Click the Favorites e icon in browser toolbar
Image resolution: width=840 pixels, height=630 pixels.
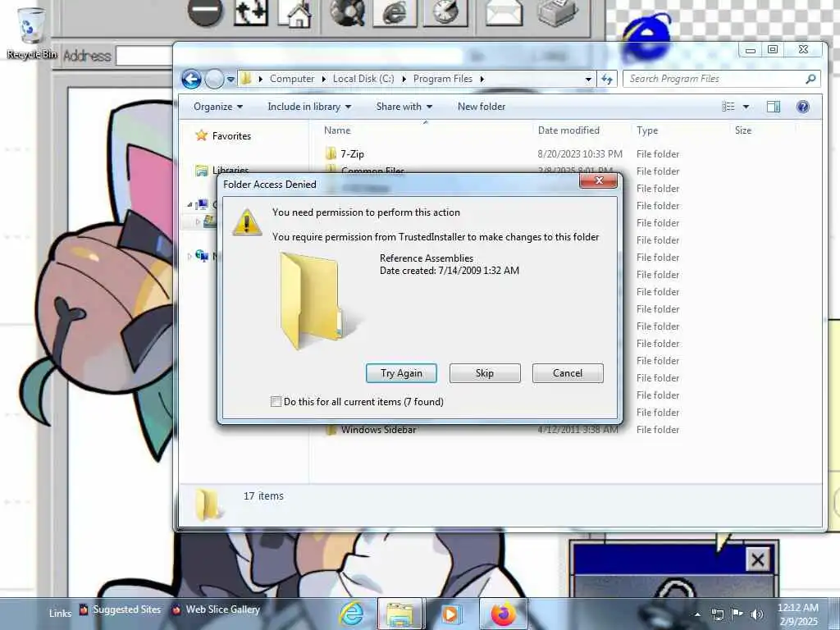(395, 13)
